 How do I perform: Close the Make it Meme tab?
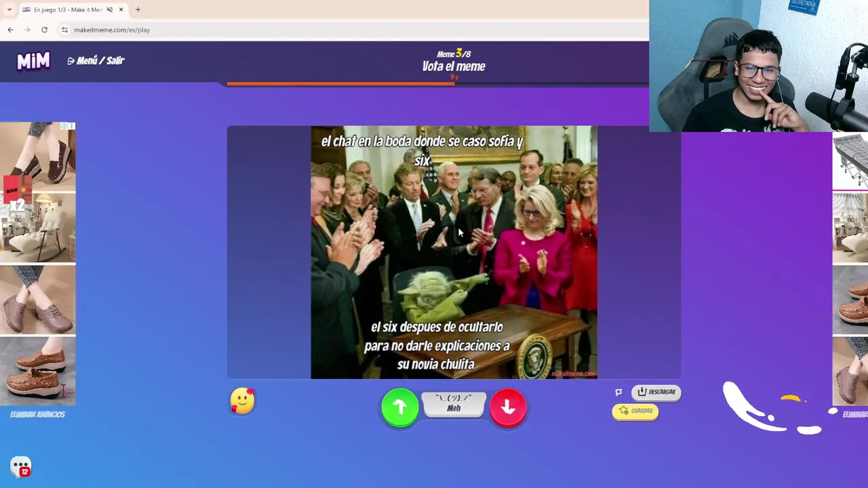[x=121, y=9]
